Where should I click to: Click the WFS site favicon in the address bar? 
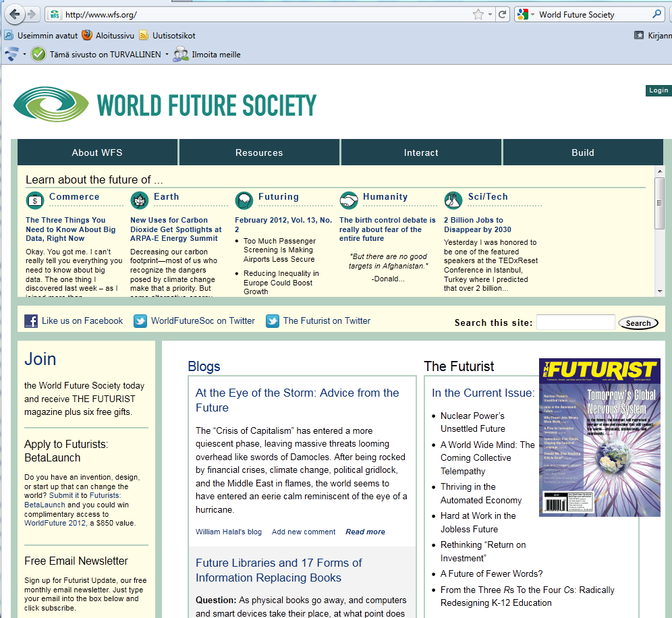pyautogui.click(x=55, y=15)
